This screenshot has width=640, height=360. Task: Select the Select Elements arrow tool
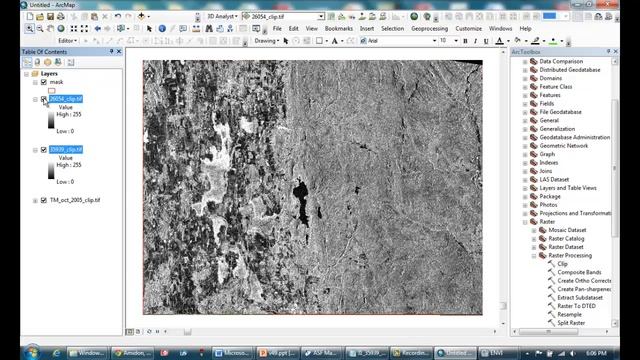point(149,29)
